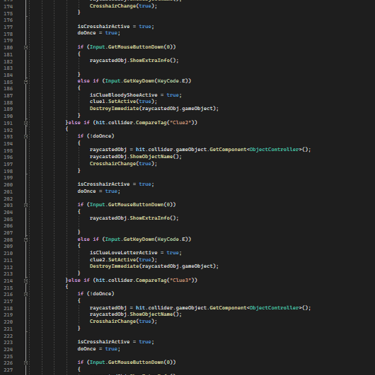Select line number 222 in the gutter

[8, 336]
